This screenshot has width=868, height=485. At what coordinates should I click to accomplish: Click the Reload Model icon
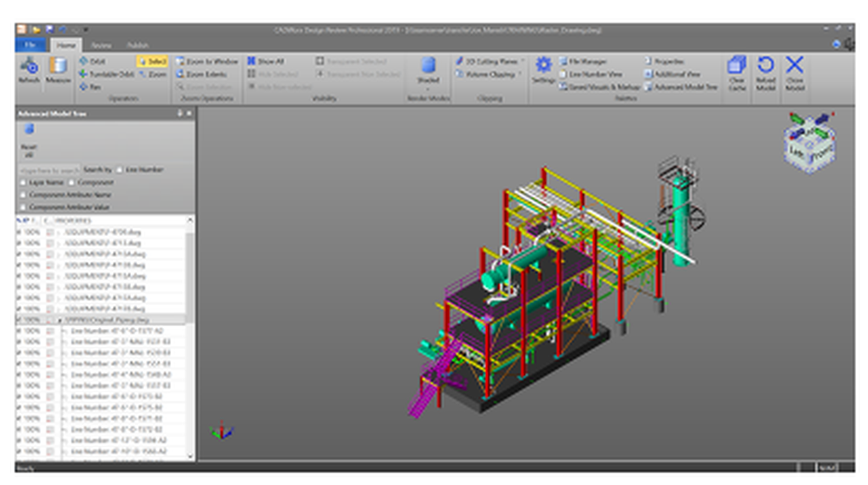pyautogui.click(x=766, y=65)
